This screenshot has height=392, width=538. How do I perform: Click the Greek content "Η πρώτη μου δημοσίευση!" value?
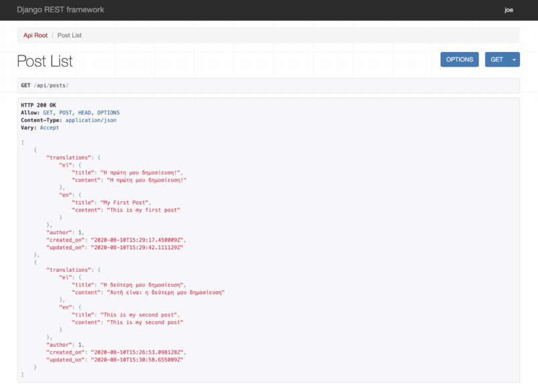(x=146, y=180)
